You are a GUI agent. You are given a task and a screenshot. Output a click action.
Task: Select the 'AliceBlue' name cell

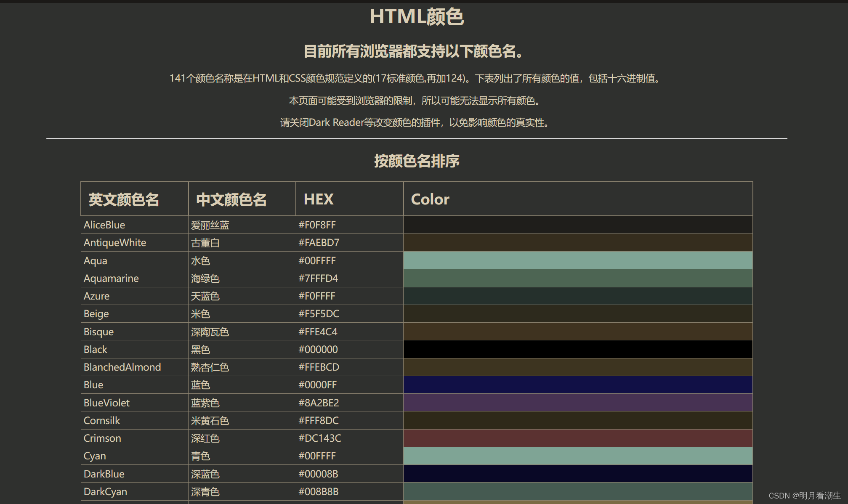(135, 225)
